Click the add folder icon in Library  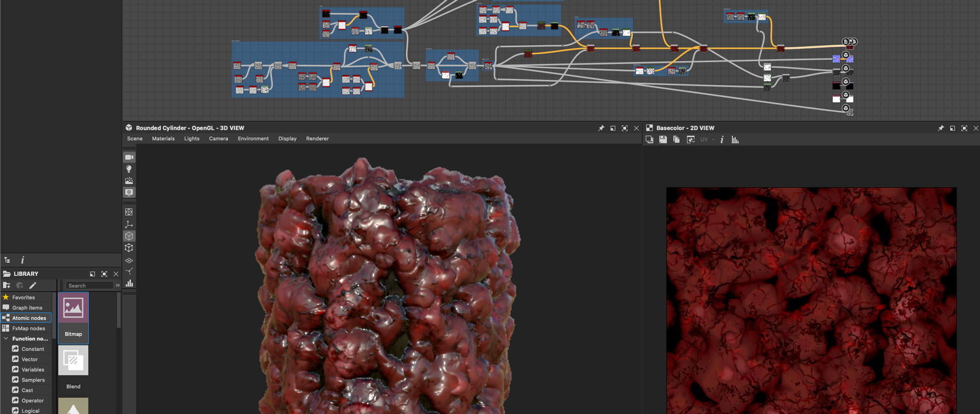(x=7, y=285)
